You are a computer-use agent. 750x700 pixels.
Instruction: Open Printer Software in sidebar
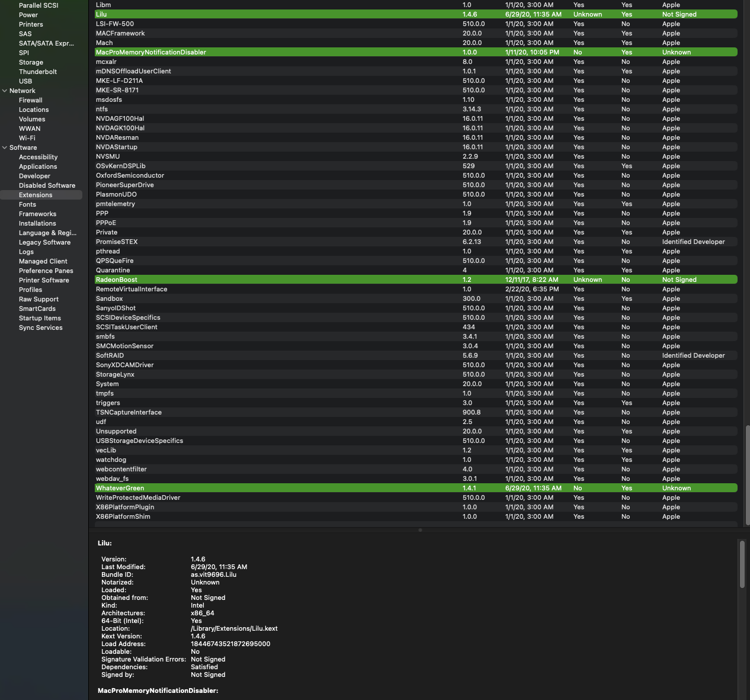pyautogui.click(x=44, y=280)
